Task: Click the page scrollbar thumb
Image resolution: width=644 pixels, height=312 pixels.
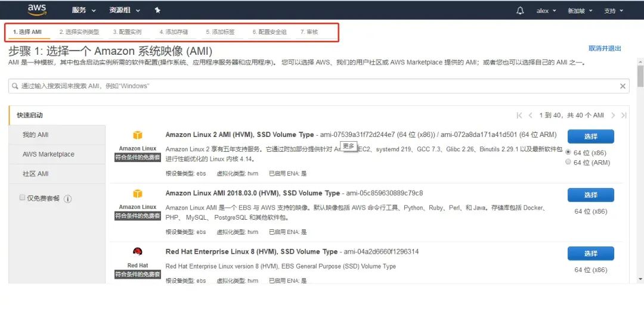Action: (x=640, y=76)
